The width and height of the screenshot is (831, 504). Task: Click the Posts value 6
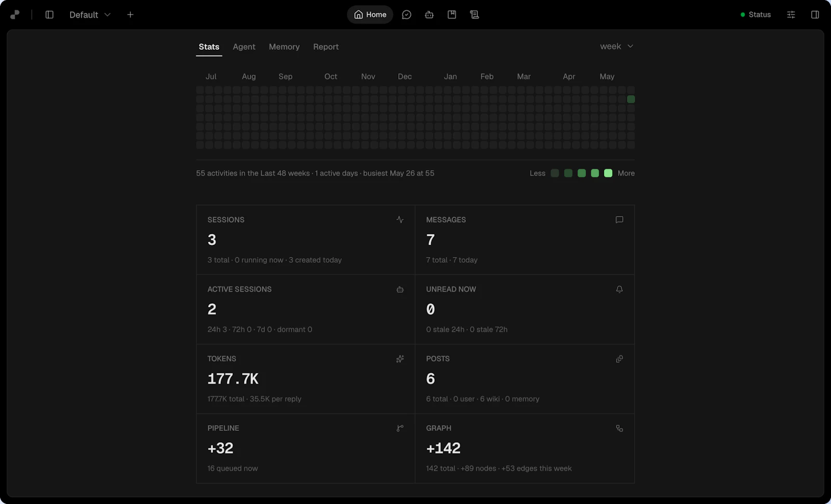pyautogui.click(x=431, y=379)
